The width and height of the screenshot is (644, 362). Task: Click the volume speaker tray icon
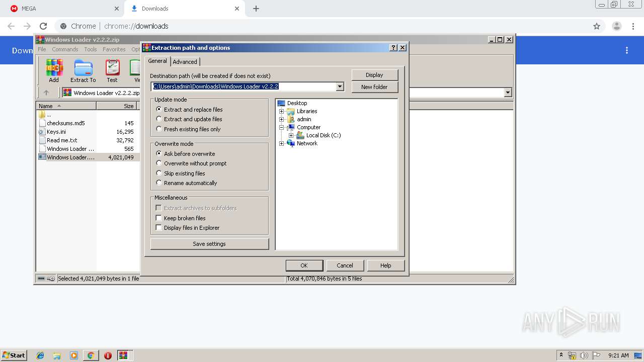(x=584, y=355)
